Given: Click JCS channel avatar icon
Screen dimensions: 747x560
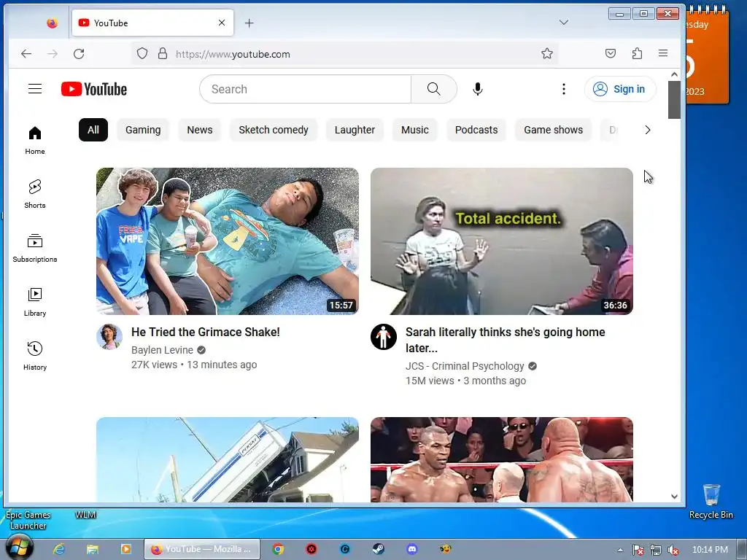Looking at the screenshot, I should [384, 337].
